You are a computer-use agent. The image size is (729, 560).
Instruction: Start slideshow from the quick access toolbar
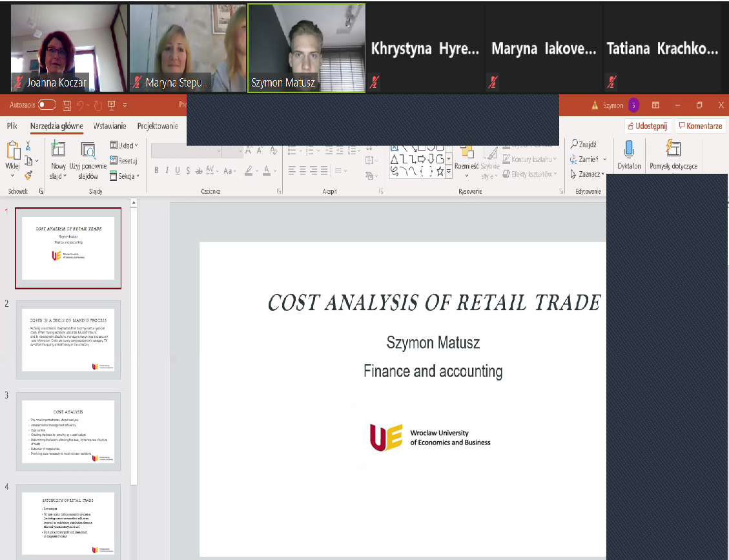(112, 105)
